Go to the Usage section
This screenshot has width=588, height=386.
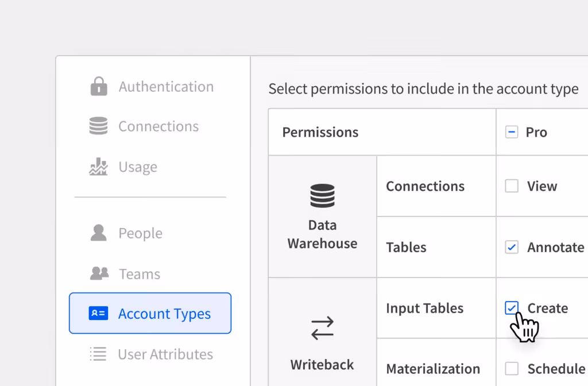coord(150,167)
